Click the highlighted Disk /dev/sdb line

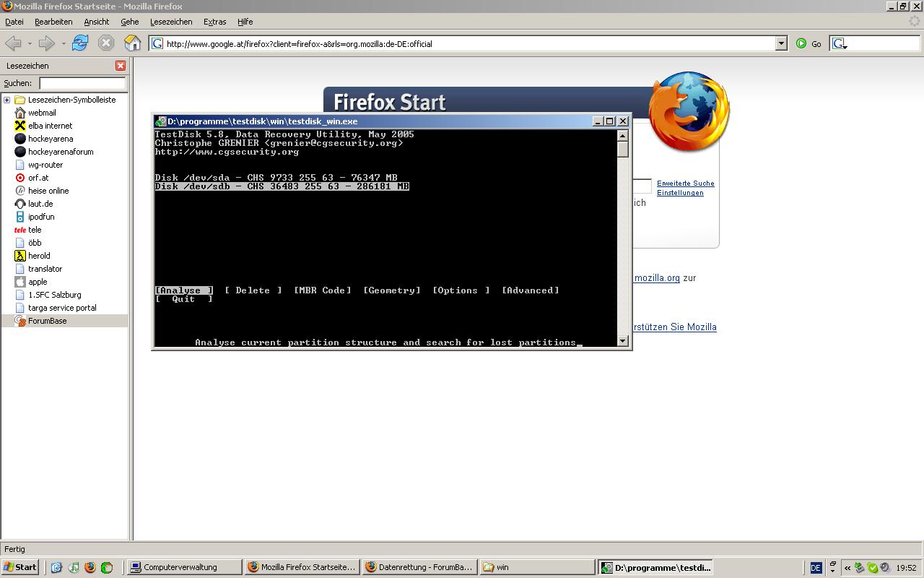tap(282, 186)
